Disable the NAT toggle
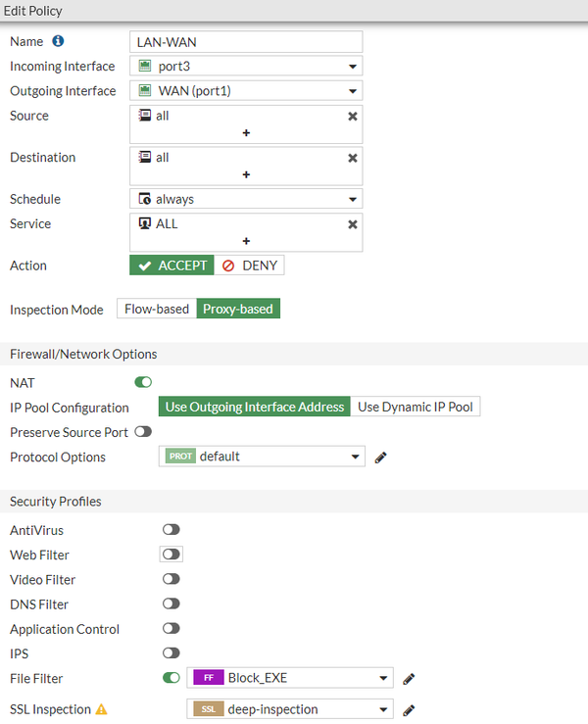 click(143, 383)
